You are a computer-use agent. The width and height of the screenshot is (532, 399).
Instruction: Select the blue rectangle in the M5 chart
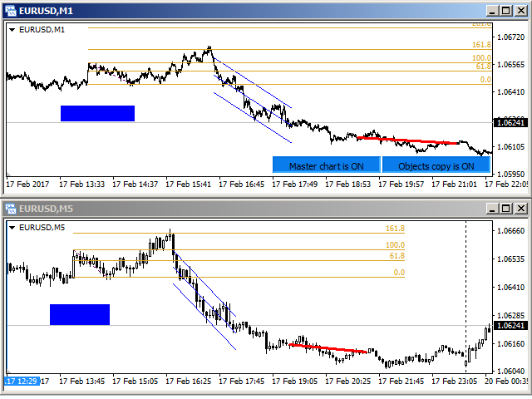coord(80,314)
